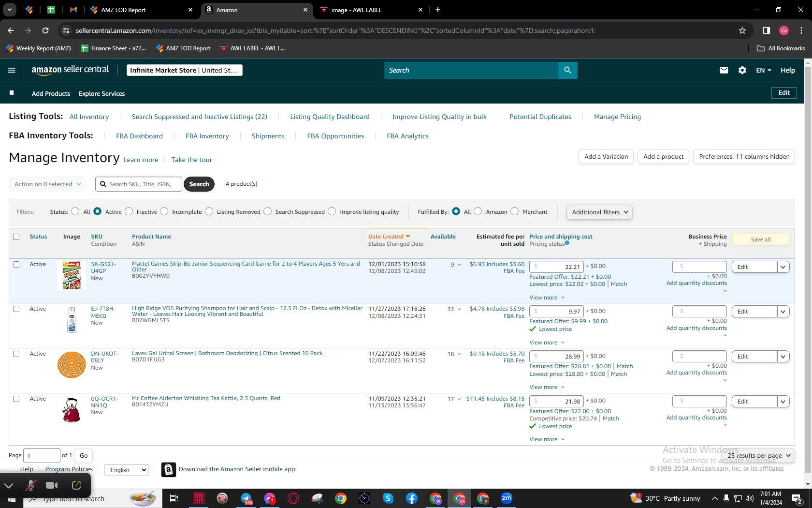Open a new browser tab with plus icon
The image size is (812, 508).
pos(438,10)
